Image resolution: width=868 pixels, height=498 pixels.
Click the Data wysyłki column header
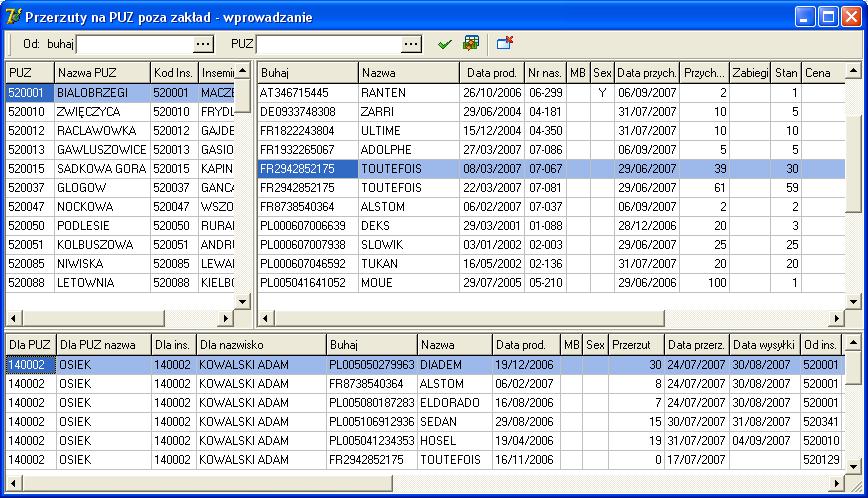coord(764,345)
